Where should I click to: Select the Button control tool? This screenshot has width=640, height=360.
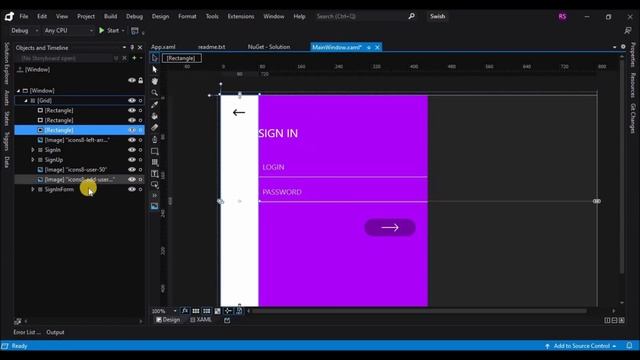155,184
